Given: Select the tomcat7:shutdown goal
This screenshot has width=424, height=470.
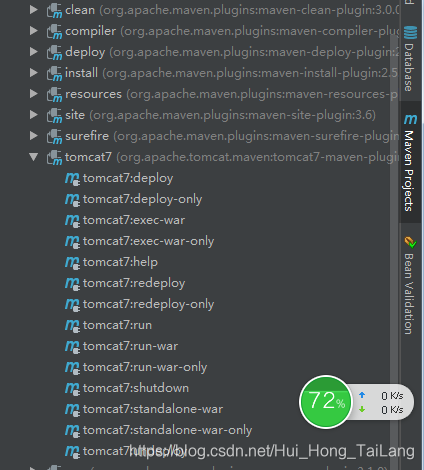Looking at the screenshot, I should (x=136, y=388).
